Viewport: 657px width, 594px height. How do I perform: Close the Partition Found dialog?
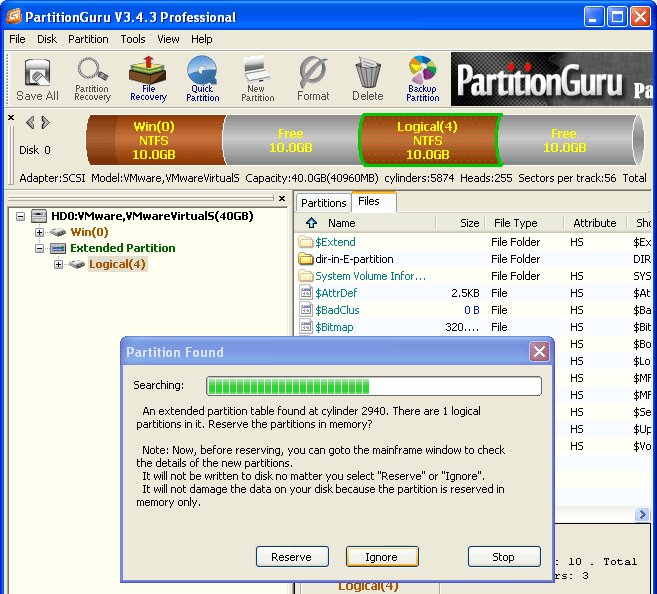539,352
